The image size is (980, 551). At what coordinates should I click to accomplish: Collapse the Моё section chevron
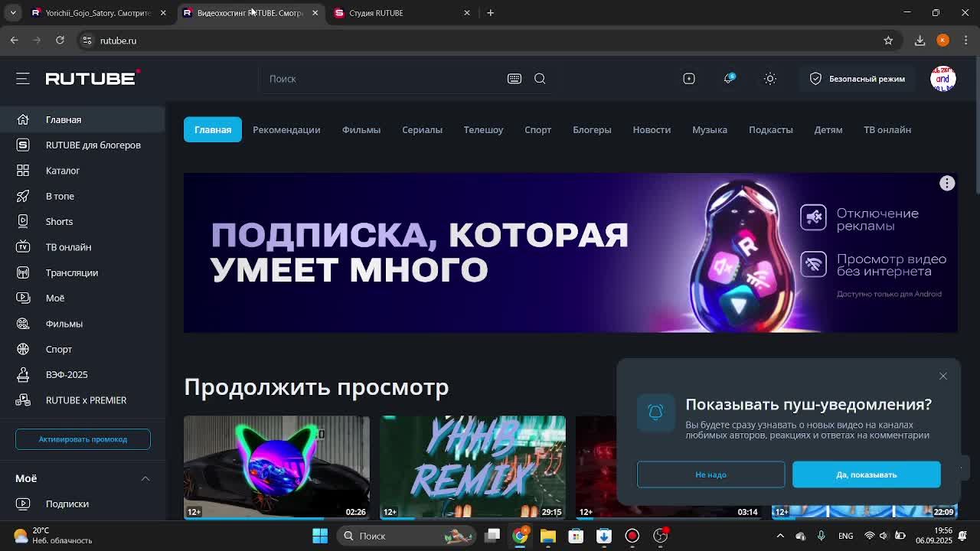[145, 478]
